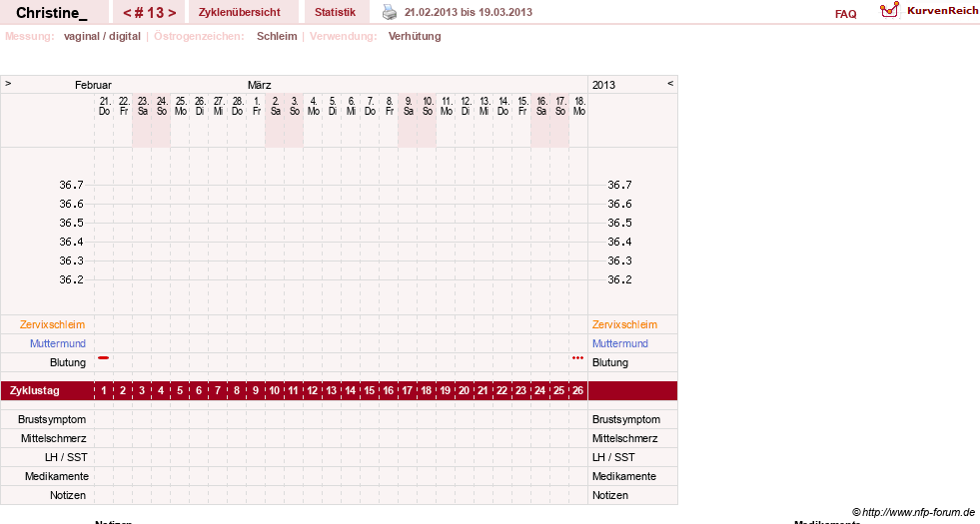Click the red bleeding bar on day 1
Viewport: 980px width, 524px height.
point(104,358)
